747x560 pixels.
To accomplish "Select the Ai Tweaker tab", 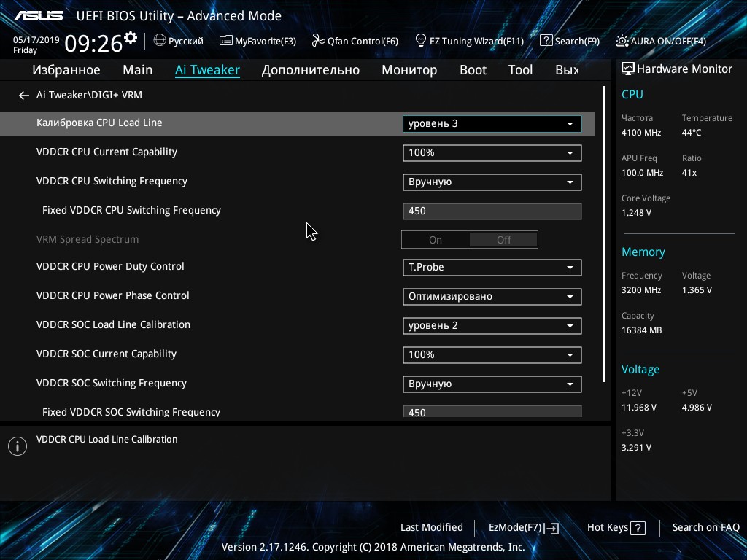I will (x=207, y=70).
